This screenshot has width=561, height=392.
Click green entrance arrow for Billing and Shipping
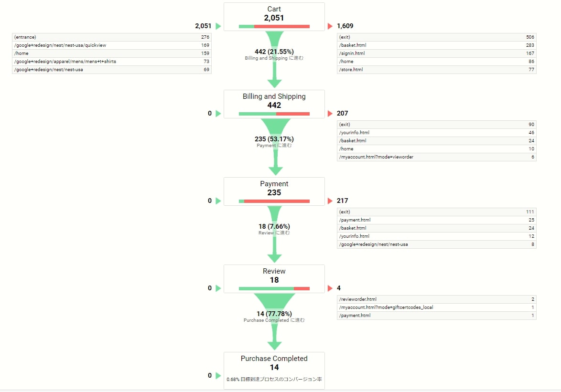(x=218, y=114)
